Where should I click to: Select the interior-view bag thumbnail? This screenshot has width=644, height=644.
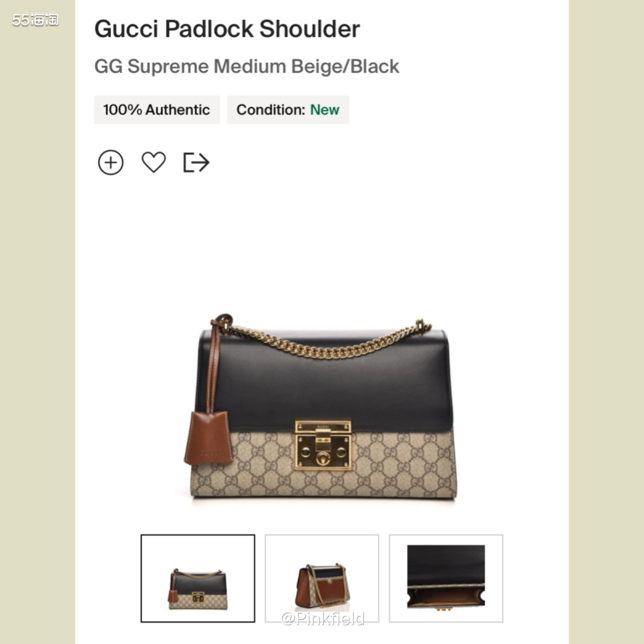click(446, 579)
